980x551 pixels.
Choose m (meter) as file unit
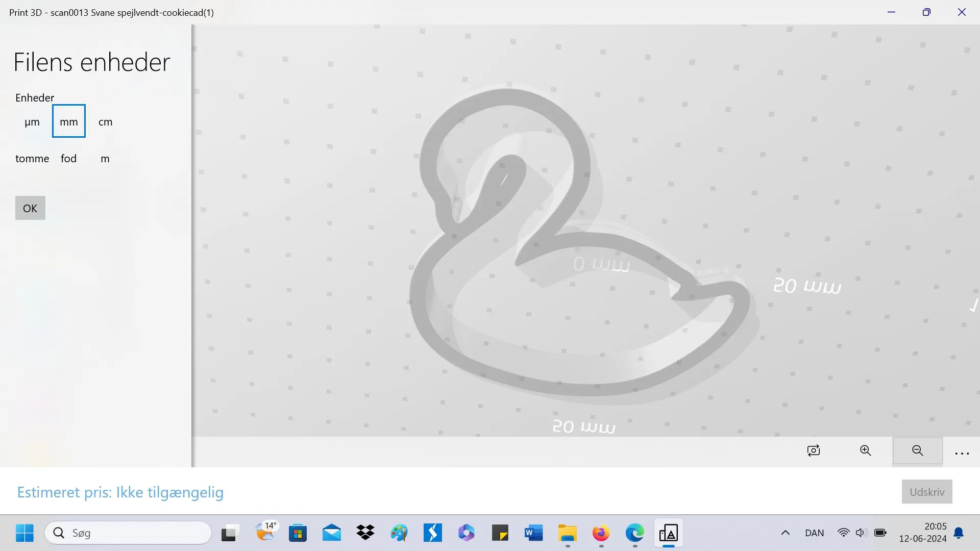tap(105, 159)
